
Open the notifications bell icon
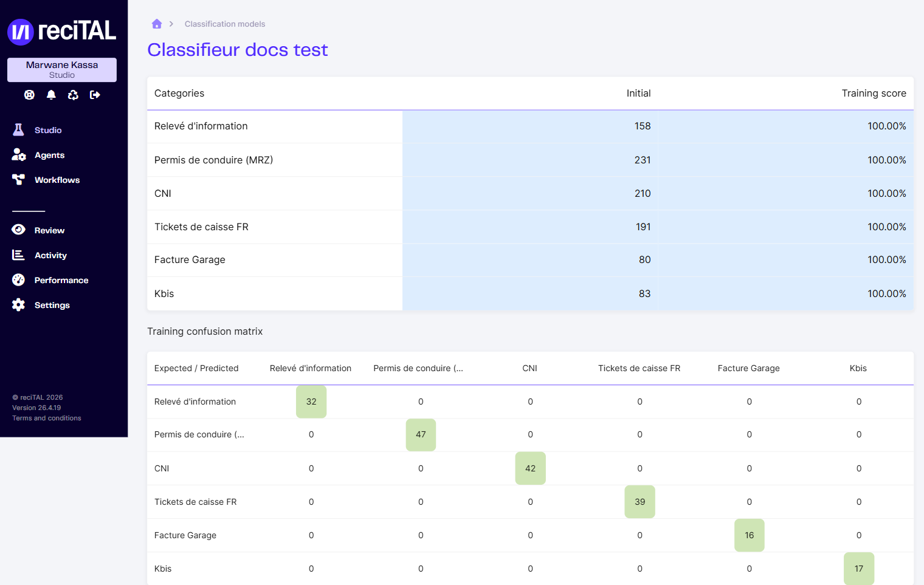pos(51,95)
